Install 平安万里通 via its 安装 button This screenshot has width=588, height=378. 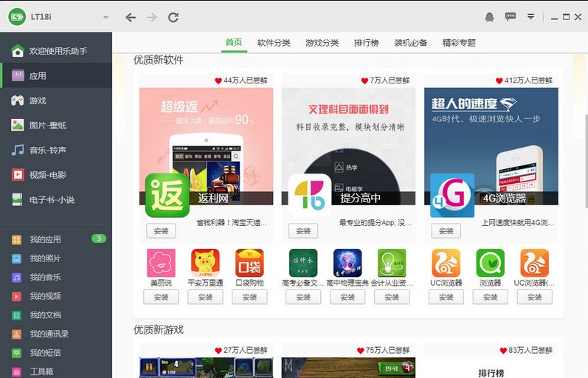point(205,298)
